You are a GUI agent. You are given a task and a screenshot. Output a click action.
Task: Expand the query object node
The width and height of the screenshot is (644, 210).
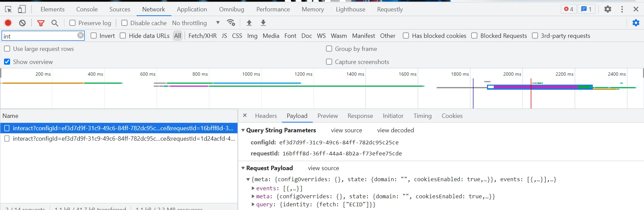pos(253,204)
